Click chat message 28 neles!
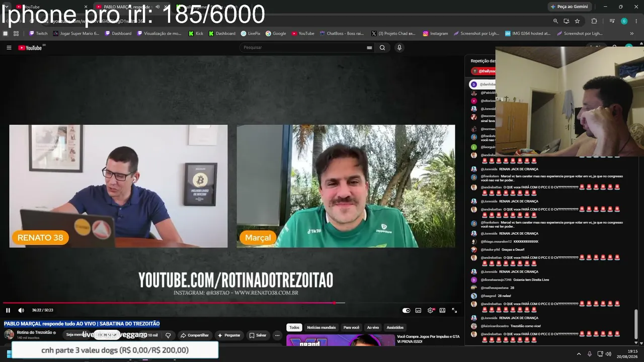644x362 pixels. (x=504, y=296)
